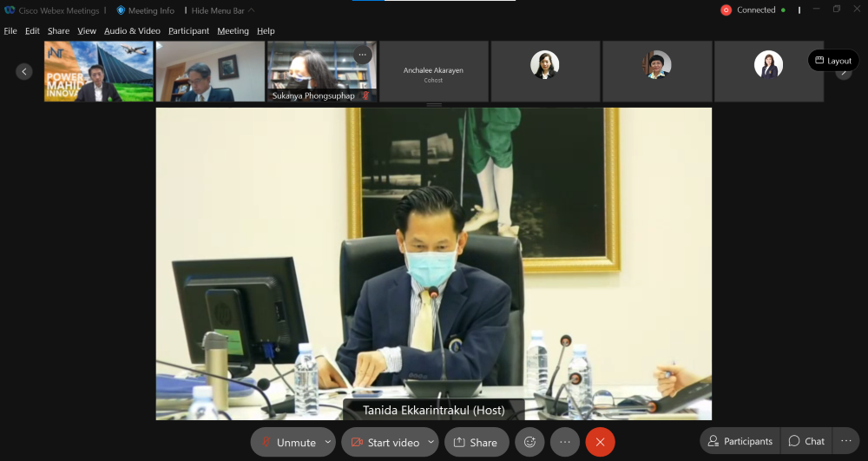868x461 pixels.
Task: Open panel options next to Chat
Action: [846, 441]
